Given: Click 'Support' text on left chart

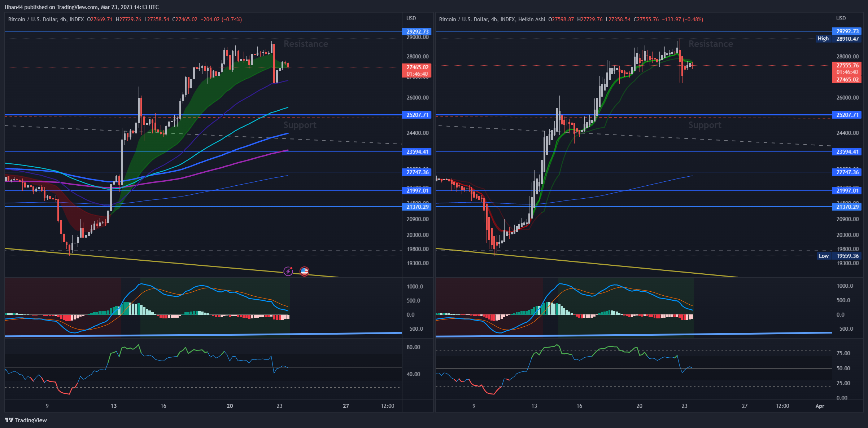Looking at the screenshot, I should tap(300, 125).
